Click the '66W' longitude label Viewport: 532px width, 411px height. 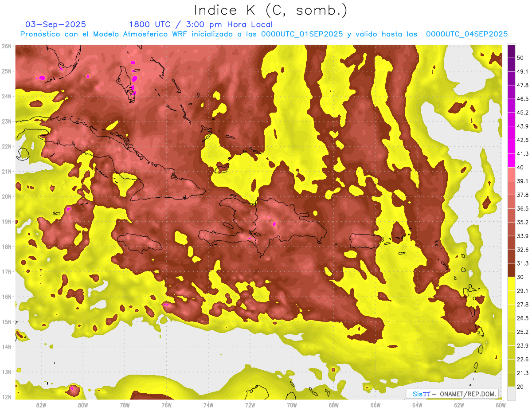click(x=376, y=405)
